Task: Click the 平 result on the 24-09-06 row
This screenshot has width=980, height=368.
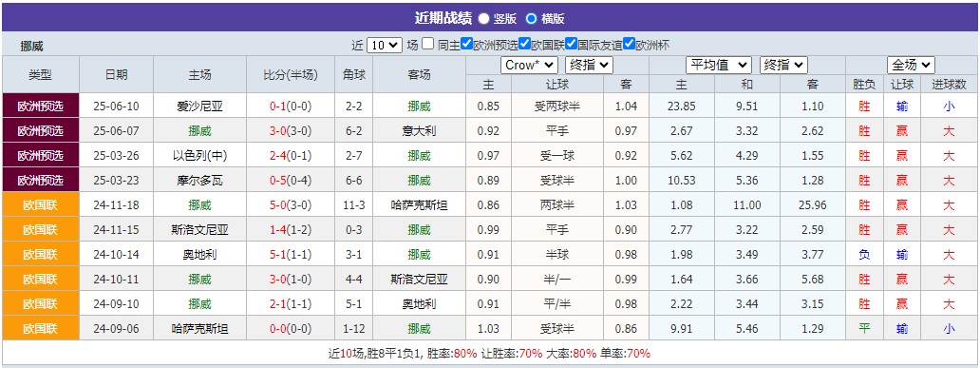Action: (x=864, y=329)
